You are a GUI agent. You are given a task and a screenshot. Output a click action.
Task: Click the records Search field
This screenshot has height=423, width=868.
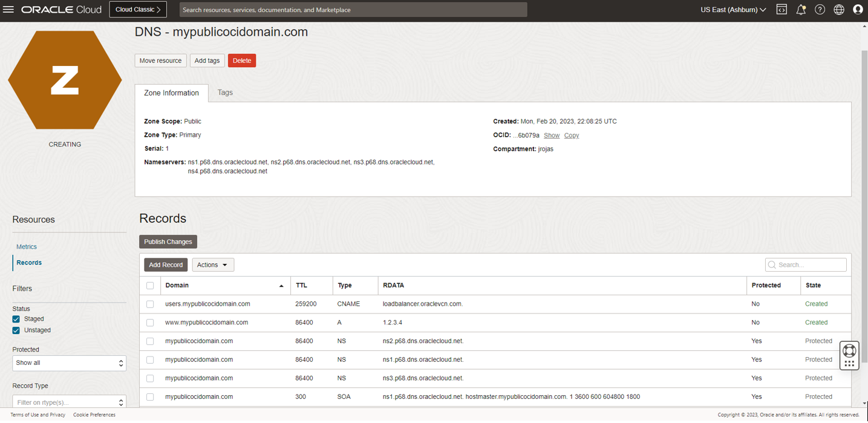806,264
